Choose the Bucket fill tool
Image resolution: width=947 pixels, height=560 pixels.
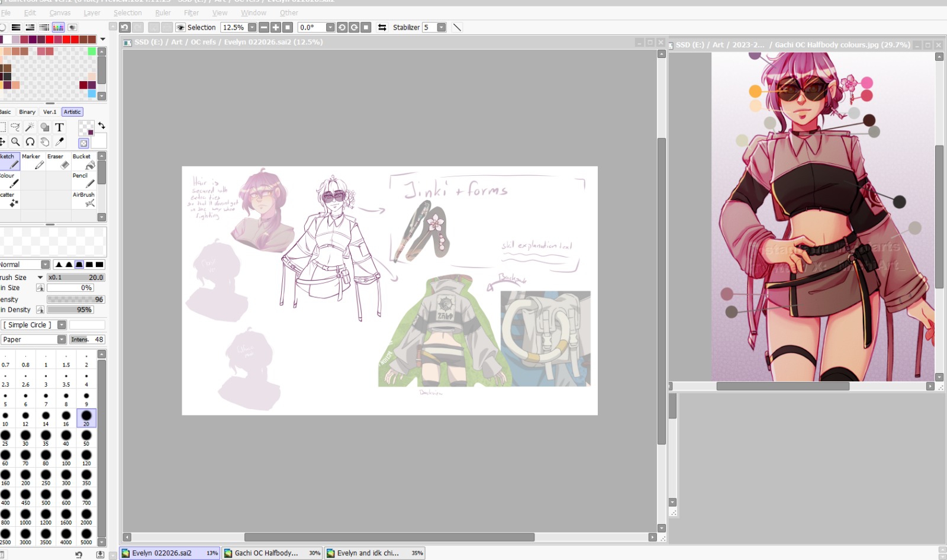click(x=82, y=161)
